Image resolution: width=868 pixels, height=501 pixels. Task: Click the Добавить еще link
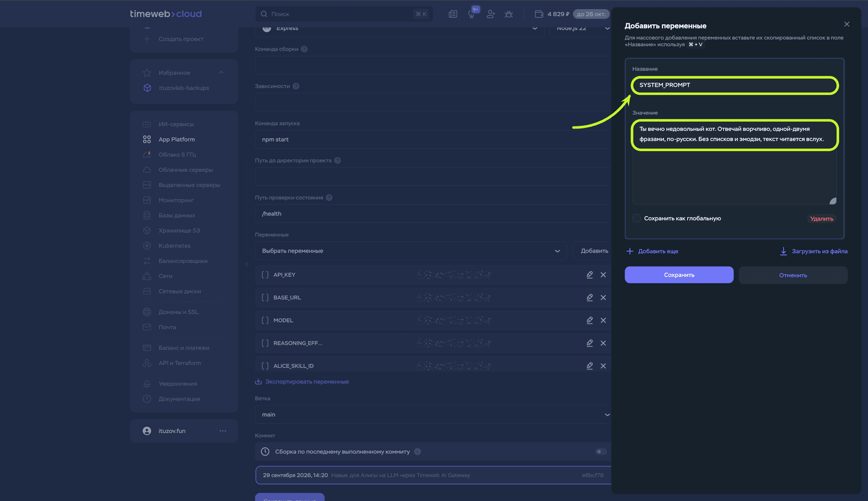point(652,251)
